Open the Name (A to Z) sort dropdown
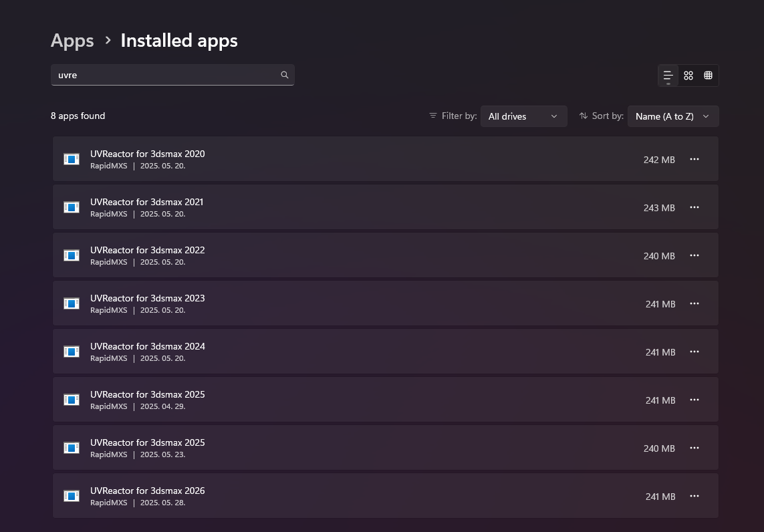This screenshot has width=764, height=532. 673,116
